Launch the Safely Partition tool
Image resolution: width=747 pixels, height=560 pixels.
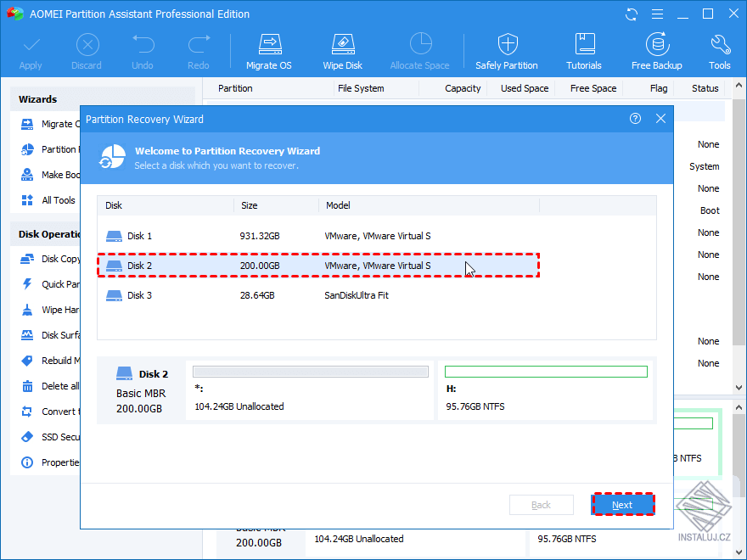click(x=507, y=52)
